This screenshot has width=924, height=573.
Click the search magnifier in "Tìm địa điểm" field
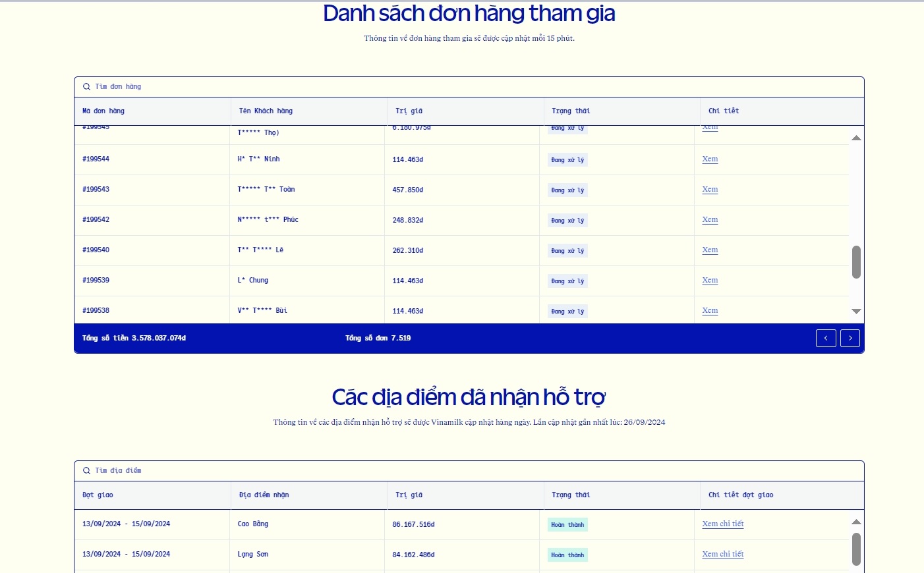[86, 470]
